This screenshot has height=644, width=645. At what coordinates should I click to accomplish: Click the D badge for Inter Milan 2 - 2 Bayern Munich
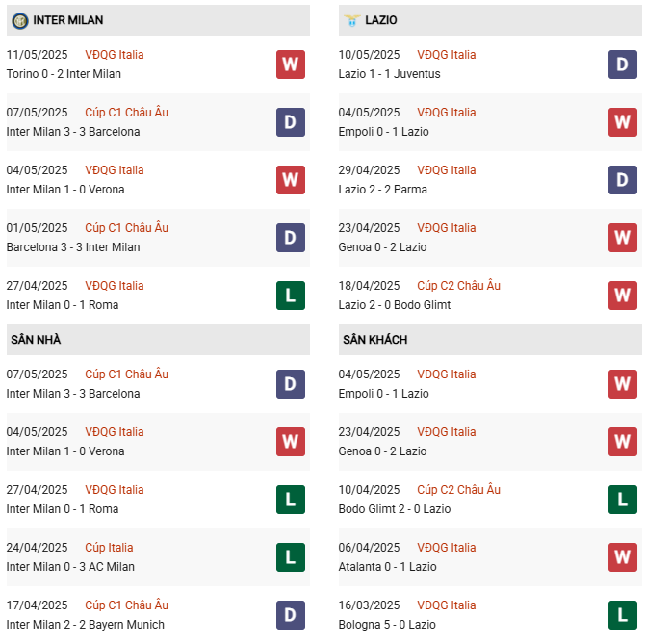pos(290,615)
